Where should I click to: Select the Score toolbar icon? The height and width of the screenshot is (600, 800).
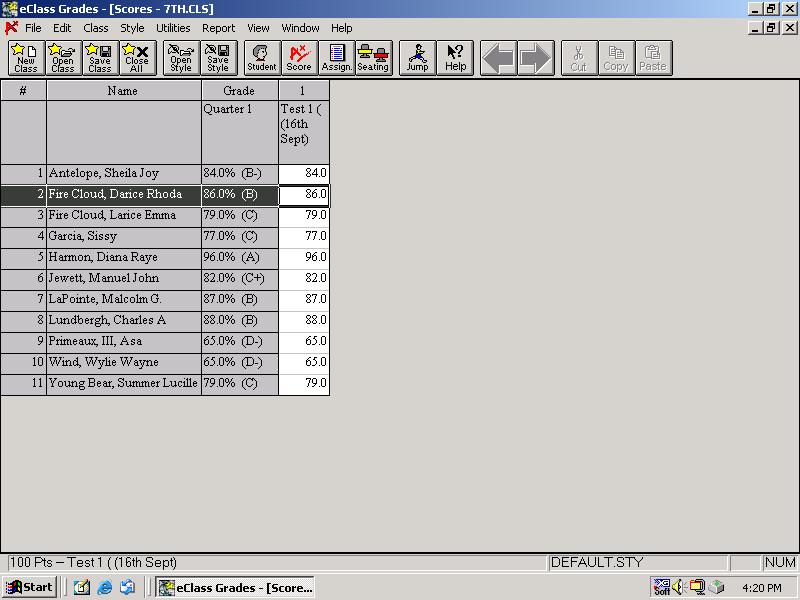[299, 58]
